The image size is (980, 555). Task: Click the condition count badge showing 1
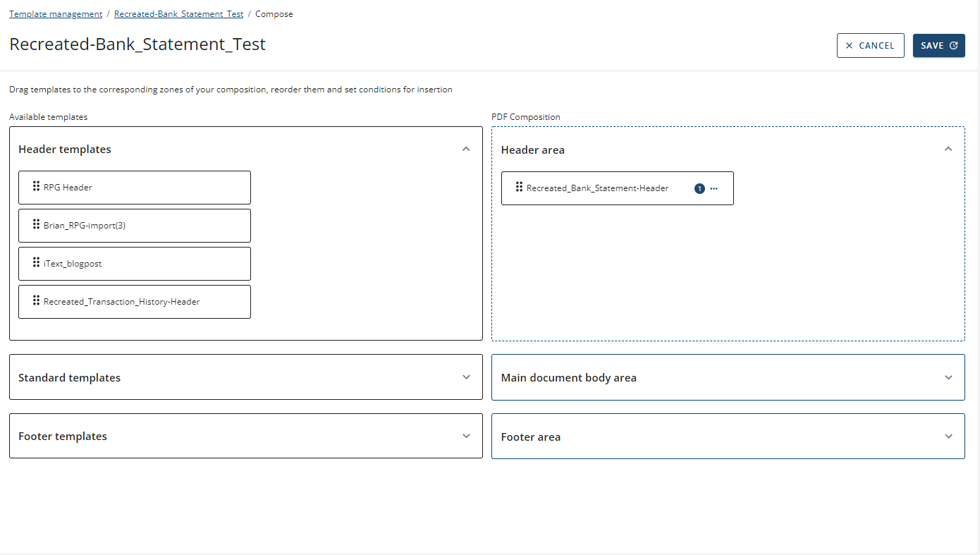(699, 188)
